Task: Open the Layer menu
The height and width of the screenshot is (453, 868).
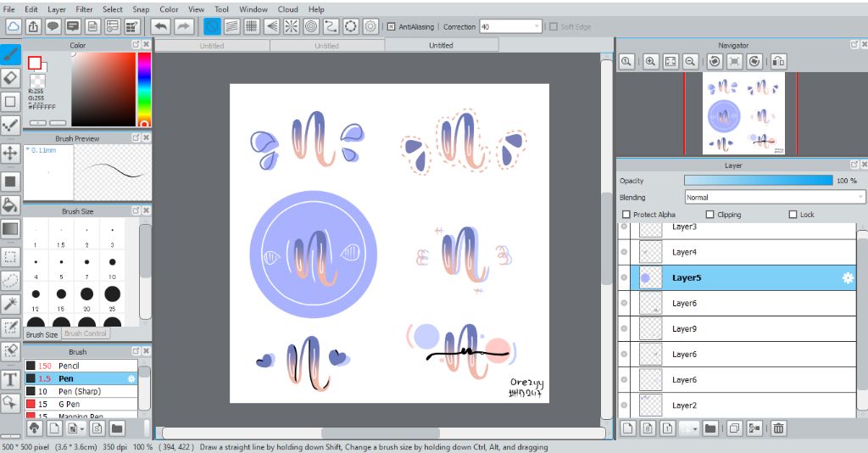Action: point(57,9)
